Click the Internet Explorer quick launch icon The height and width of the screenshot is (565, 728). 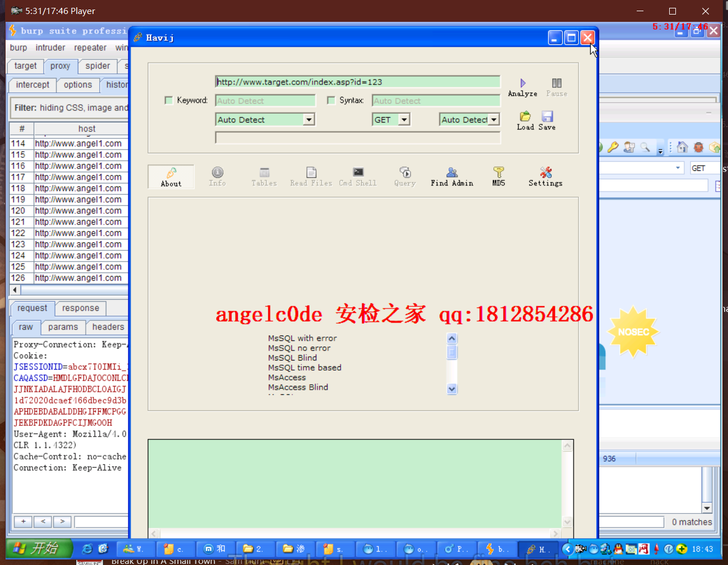point(87,549)
